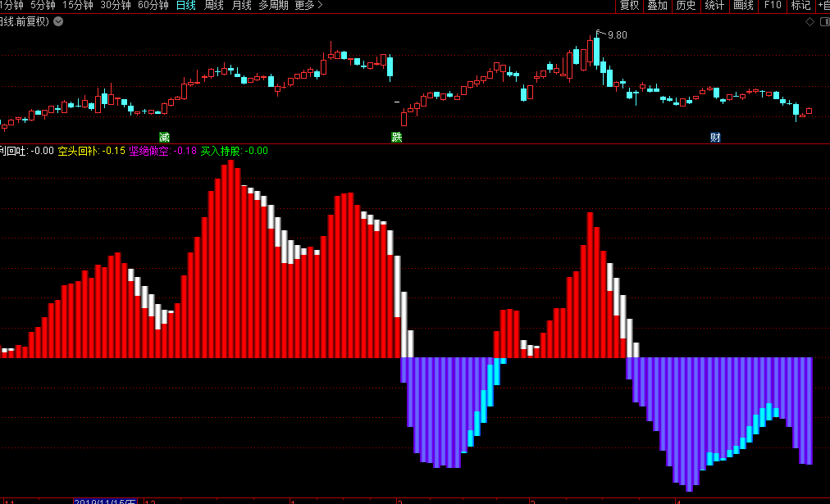The width and height of the screenshot is (830, 504).
Task: Click the diamond icon at top right
Action: pos(809,21)
